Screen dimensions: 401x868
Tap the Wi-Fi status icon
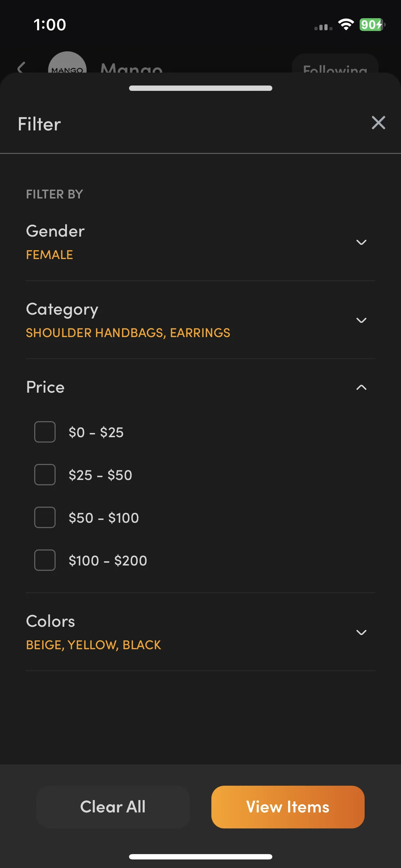[346, 25]
